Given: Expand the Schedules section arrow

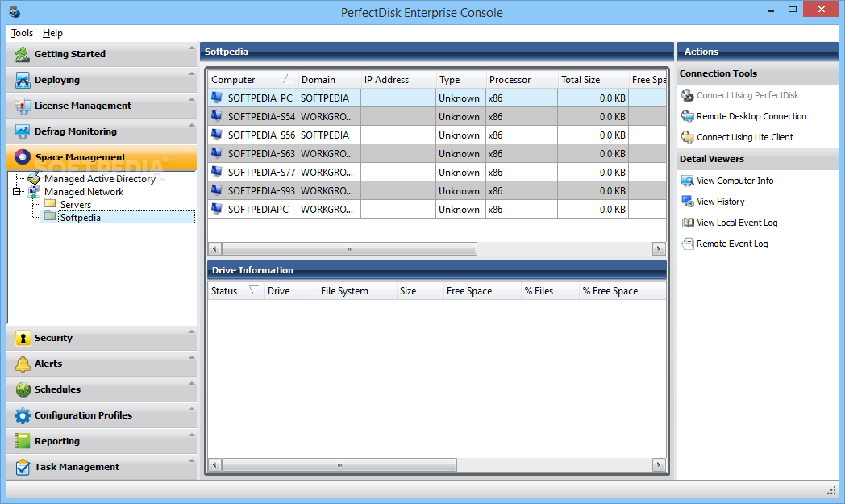Looking at the screenshot, I should tap(191, 384).
